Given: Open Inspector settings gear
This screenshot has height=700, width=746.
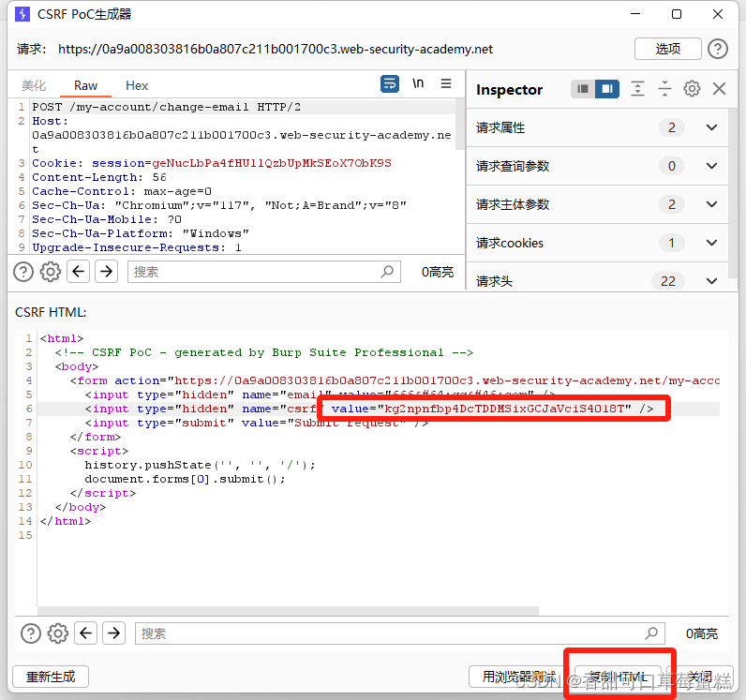Looking at the screenshot, I should 692,88.
